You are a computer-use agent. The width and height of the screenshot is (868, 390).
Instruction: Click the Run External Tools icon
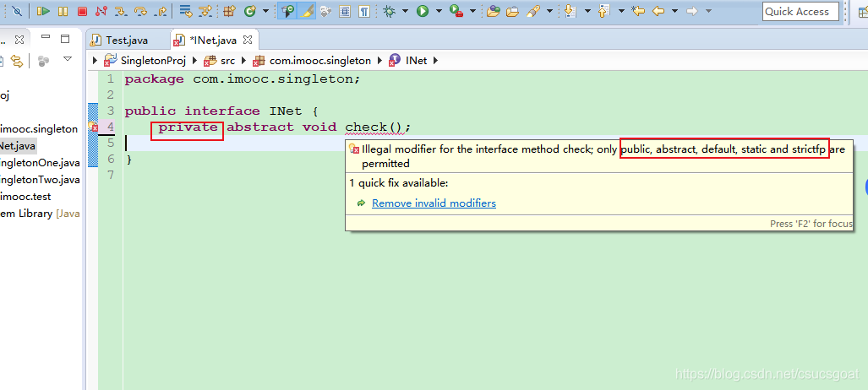[x=456, y=11]
